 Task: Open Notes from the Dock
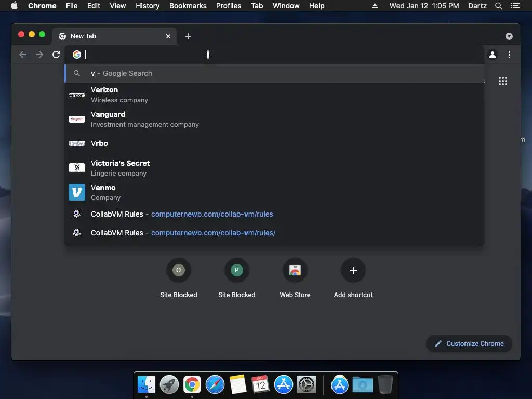coord(238,385)
